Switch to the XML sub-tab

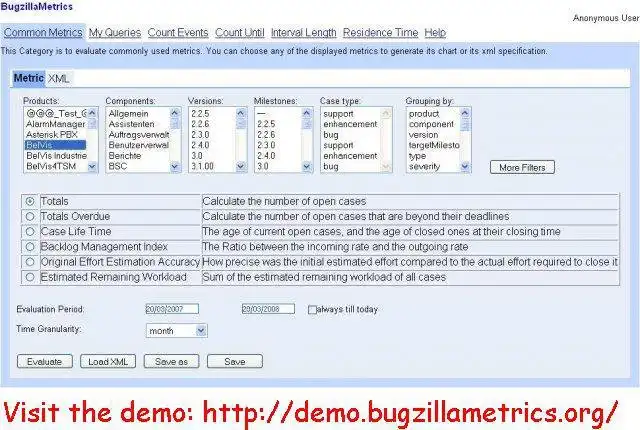point(58,78)
